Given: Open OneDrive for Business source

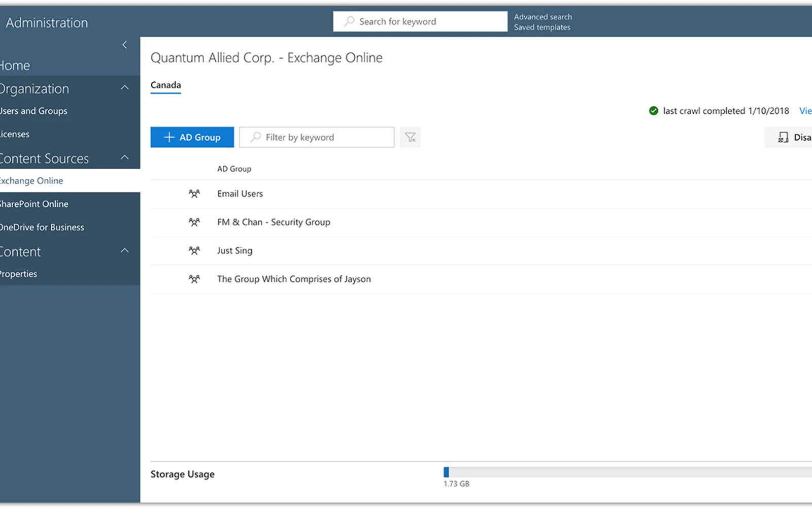Looking at the screenshot, I should [x=42, y=227].
